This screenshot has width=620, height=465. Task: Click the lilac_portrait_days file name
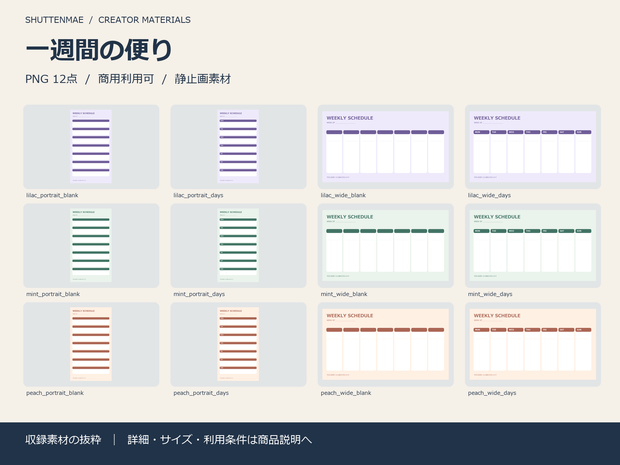point(198,195)
